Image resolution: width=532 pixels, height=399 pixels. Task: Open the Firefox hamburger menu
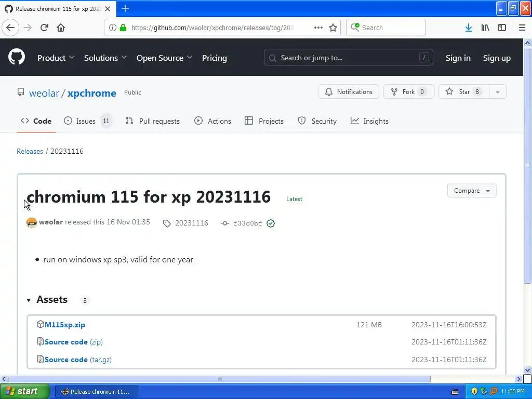(522, 28)
